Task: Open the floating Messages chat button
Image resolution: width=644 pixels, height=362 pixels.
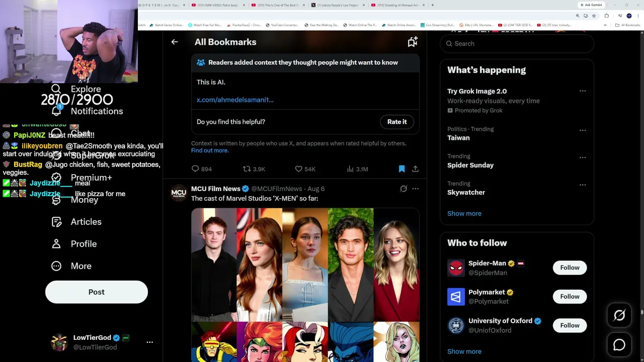Action: point(619,344)
